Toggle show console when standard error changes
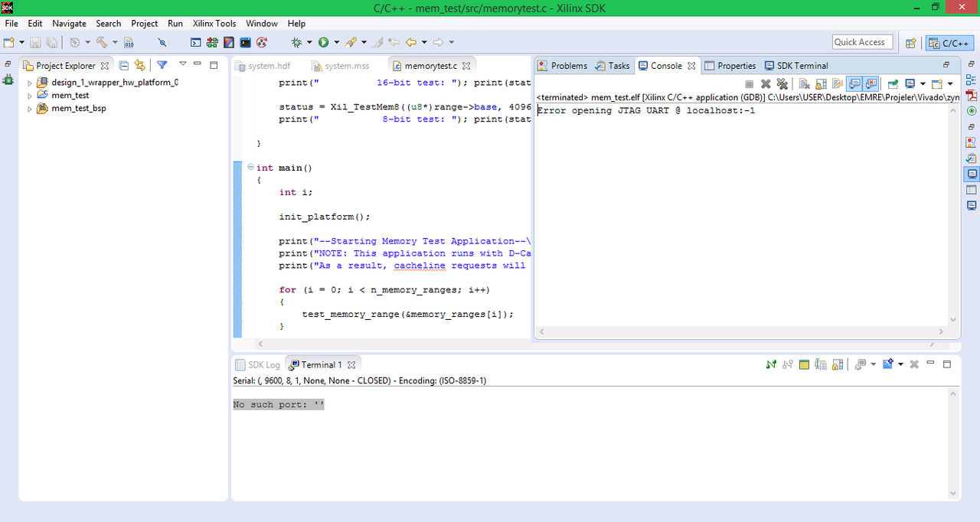Viewport: 980px width, 522px height. (871, 83)
